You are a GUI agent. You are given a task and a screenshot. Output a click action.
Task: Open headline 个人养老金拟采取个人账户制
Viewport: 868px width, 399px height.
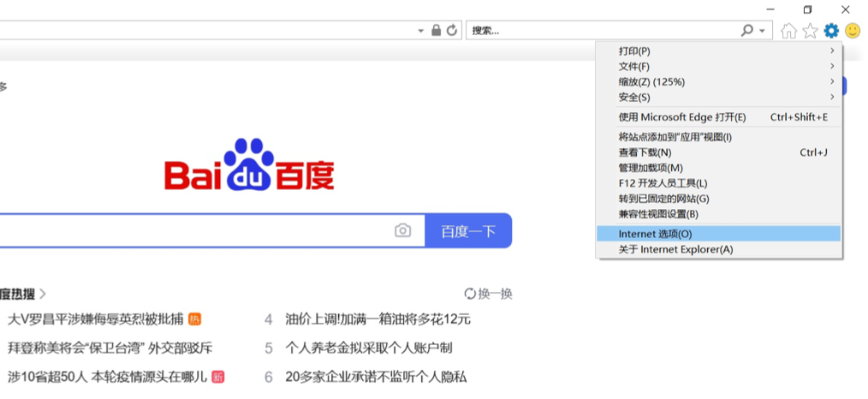(x=369, y=348)
